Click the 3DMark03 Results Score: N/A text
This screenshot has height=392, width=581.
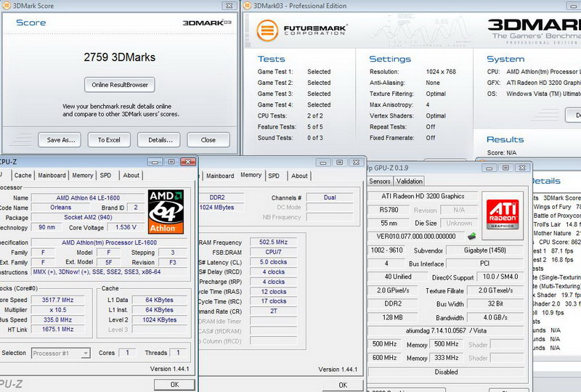(x=502, y=152)
